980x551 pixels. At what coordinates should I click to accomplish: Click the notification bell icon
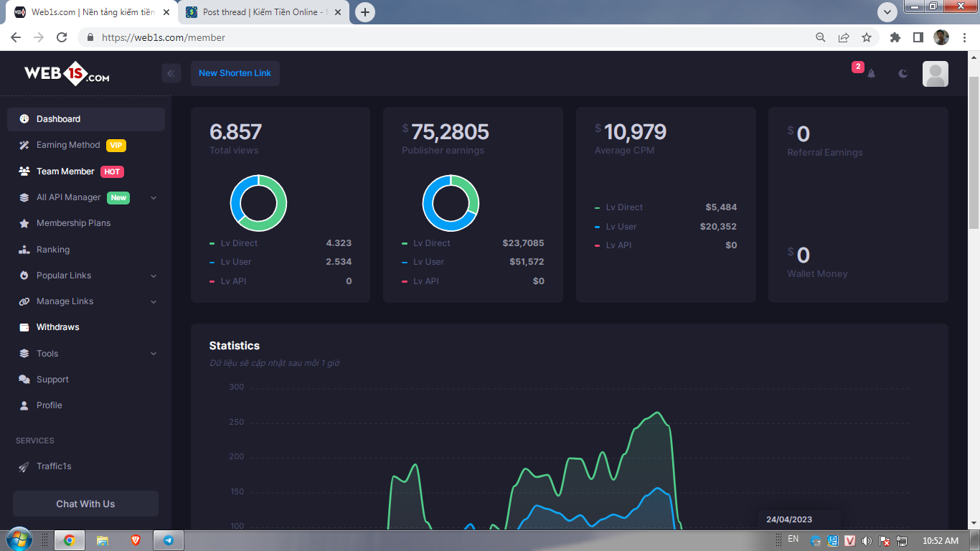(x=871, y=73)
